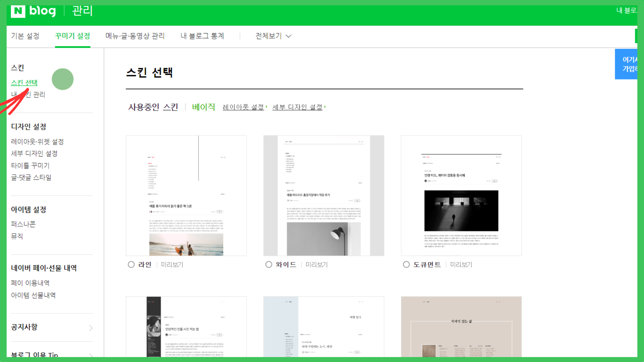This screenshot has width=644, height=362.
Task: Select the 도큐먼트 skin radio button
Action: (406, 264)
